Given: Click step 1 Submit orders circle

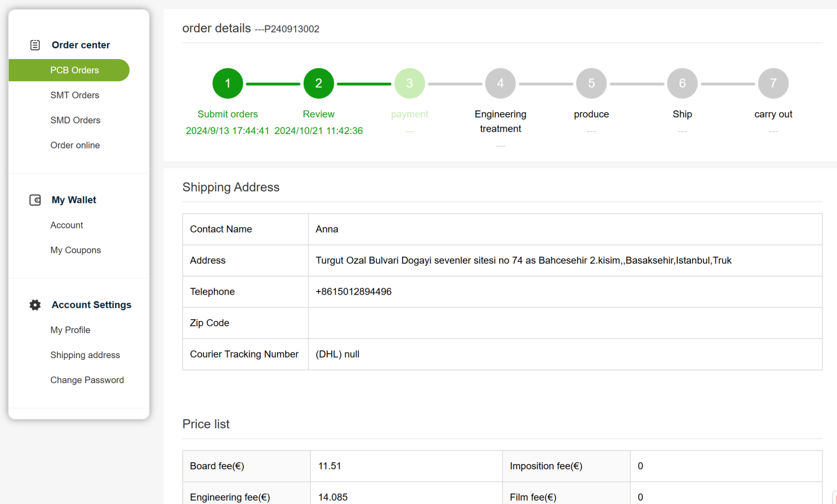Looking at the screenshot, I should pos(228,83).
